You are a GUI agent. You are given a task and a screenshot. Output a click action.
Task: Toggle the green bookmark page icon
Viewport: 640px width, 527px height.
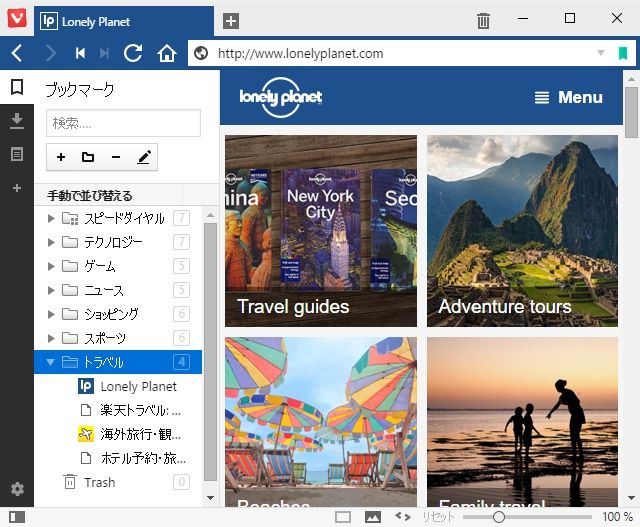(x=623, y=53)
